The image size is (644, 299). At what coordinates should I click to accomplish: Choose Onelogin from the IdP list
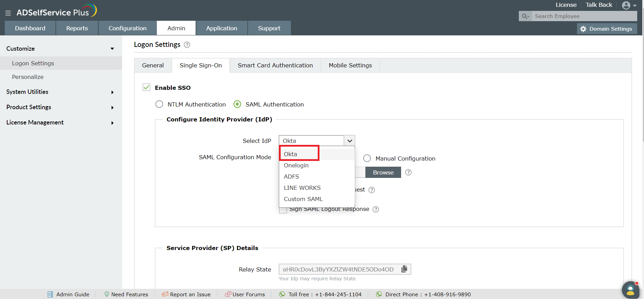[317, 165]
